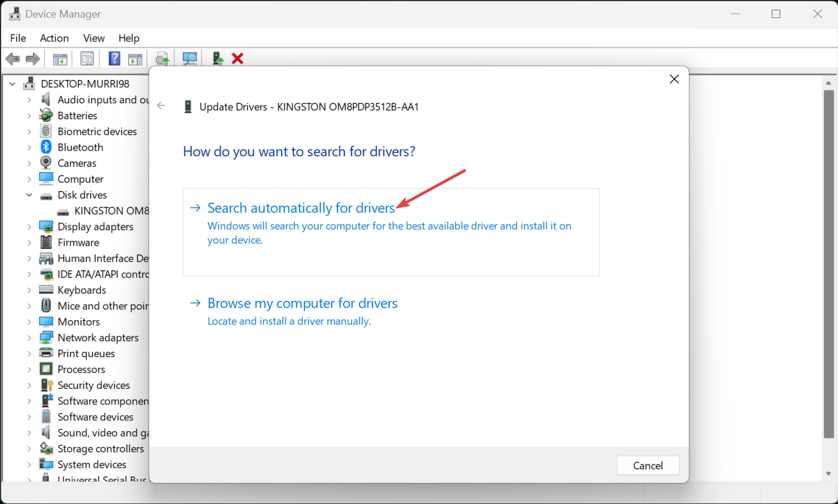Click the Storage controllers icon
Viewport: 838px width, 504px height.
click(46, 449)
